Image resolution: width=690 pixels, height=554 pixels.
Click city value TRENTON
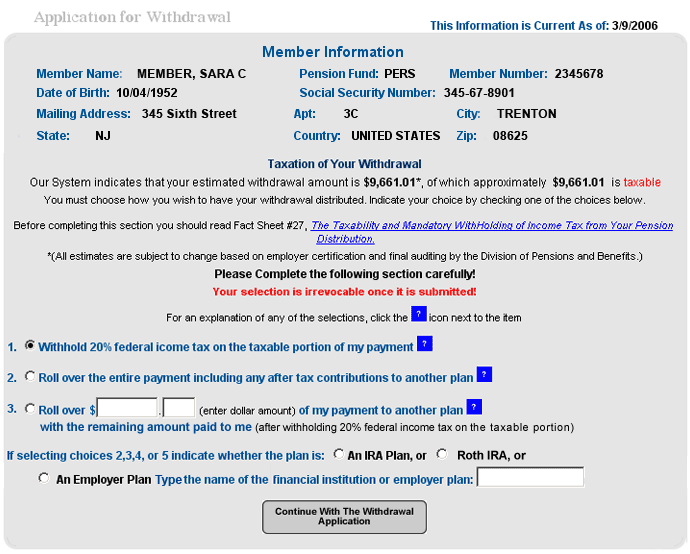coord(526,114)
